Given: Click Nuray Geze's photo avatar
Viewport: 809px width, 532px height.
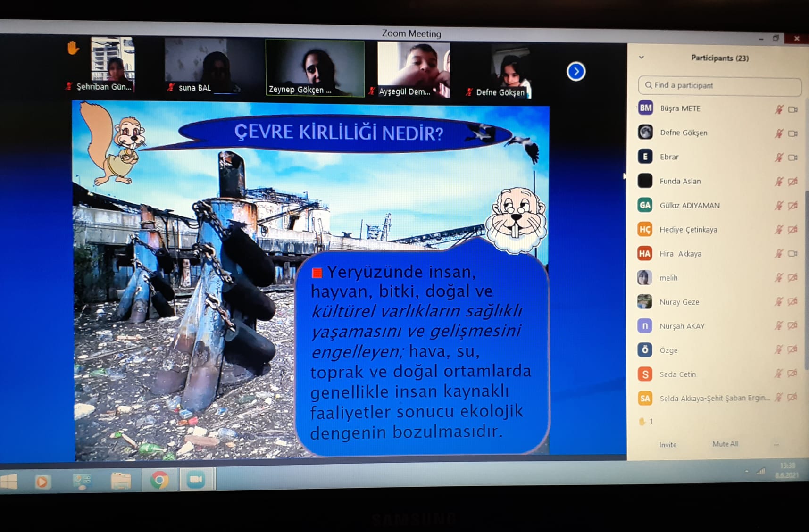Looking at the screenshot, I should tap(645, 301).
